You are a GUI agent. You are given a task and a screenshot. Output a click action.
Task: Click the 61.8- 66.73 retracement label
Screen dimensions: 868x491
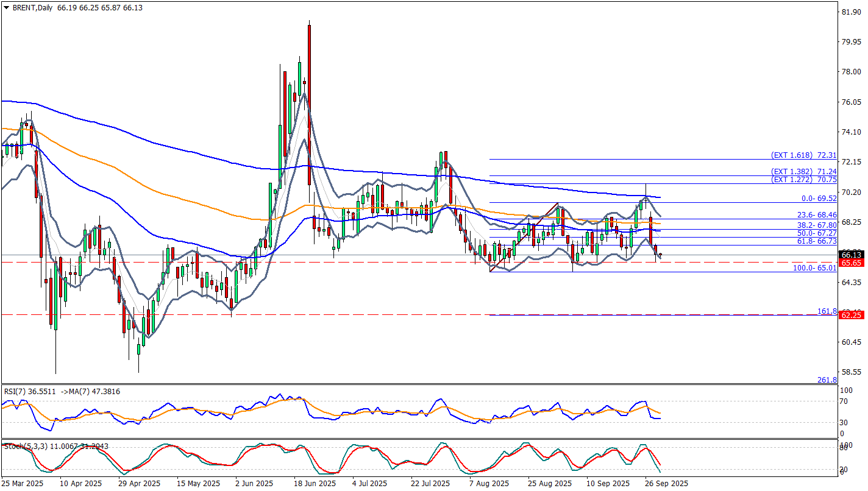(817, 241)
